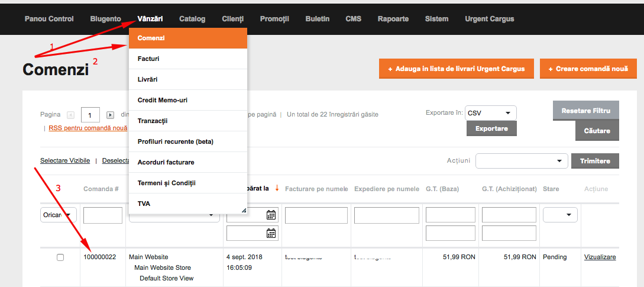Select Livrări menu entry
The image size is (644, 287).
(188, 79)
